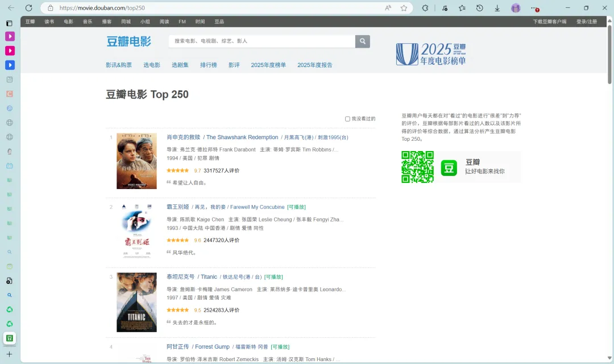Open a new tab with the plus
The height and width of the screenshot is (364, 614).
[10, 354]
